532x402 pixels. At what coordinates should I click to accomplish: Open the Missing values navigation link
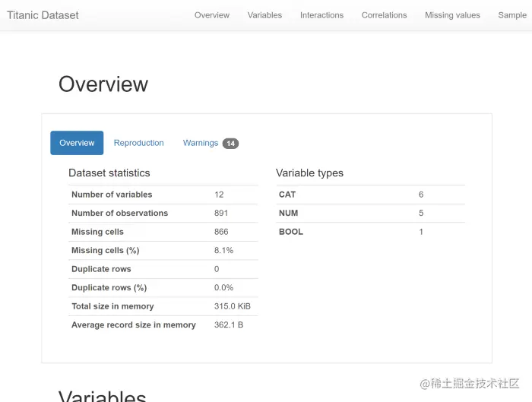452,15
